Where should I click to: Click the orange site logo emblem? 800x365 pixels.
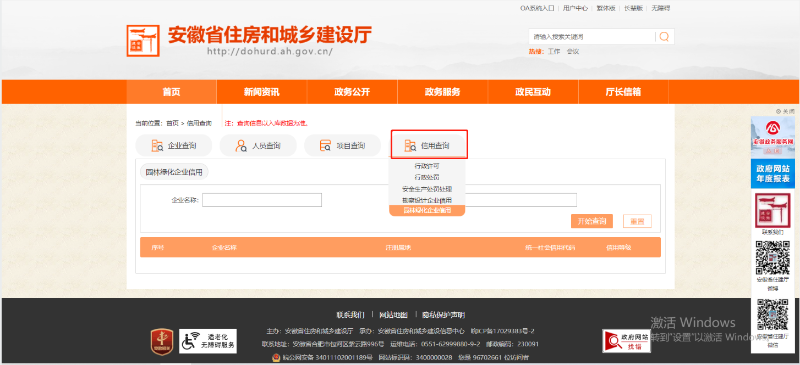point(143,40)
